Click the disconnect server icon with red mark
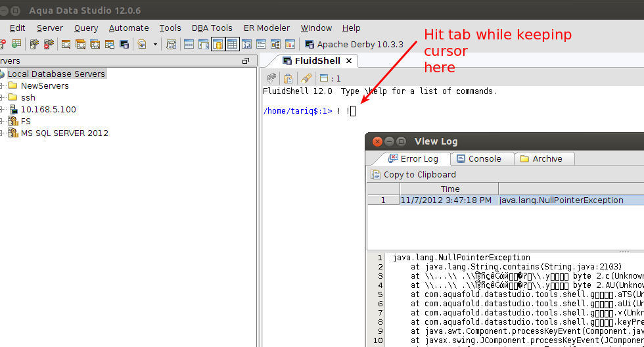This screenshot has width=644, height=347. point(49,44)
